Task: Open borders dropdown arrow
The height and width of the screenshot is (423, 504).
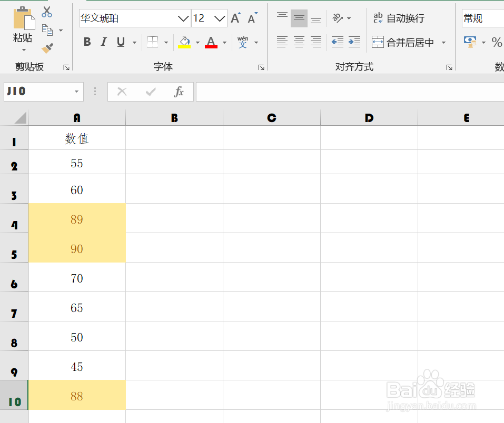Action: point(166,43)
